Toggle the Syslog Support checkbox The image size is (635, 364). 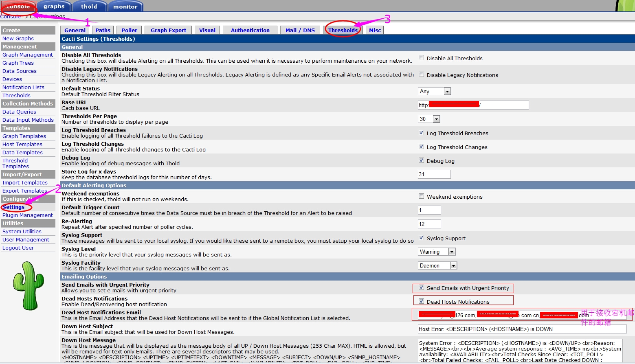pyautogui.click(x=422, y=238)
